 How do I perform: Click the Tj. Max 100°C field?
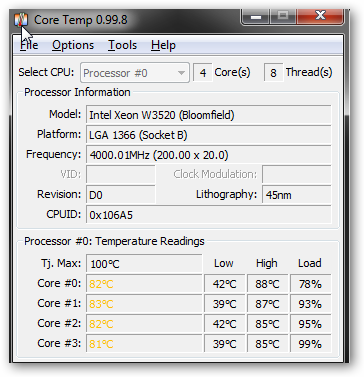pos(144,264)
